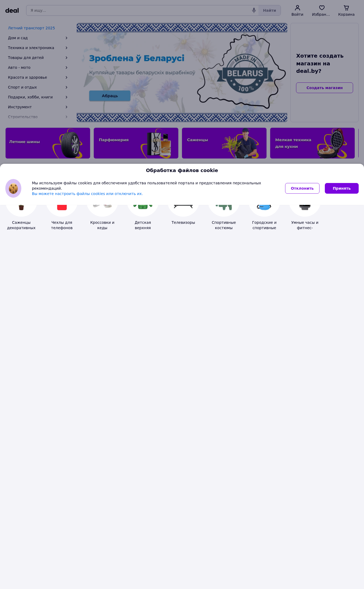Open favorites via the heart icon
This screenshot has width=364, height=589.
point(322,8)
